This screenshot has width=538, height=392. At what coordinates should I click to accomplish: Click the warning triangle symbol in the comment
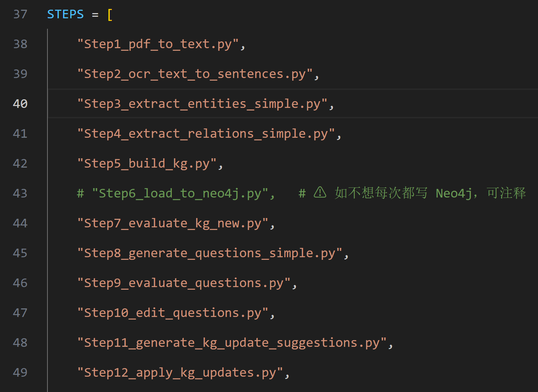[x=320, y=193]
